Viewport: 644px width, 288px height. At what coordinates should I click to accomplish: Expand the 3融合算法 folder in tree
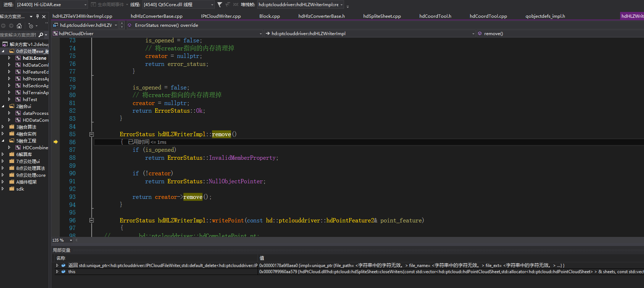3,127
